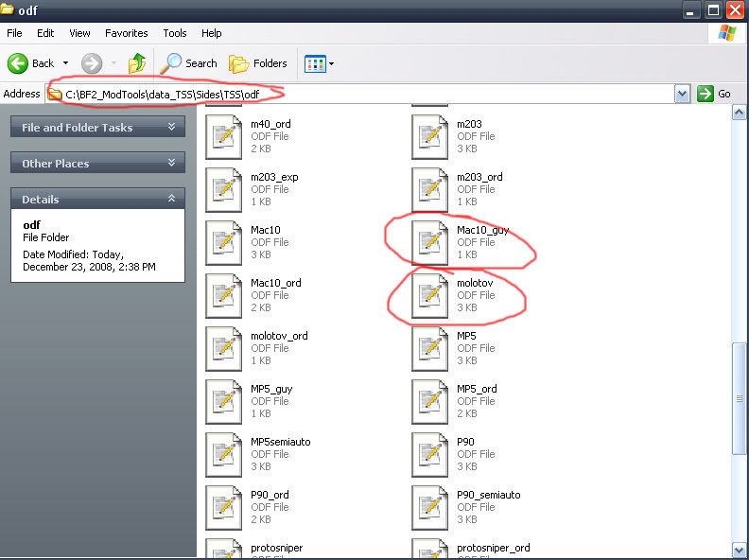Select the MP5_guy file icon
Screen dimensions: 749x560
(x=223, y=402)
